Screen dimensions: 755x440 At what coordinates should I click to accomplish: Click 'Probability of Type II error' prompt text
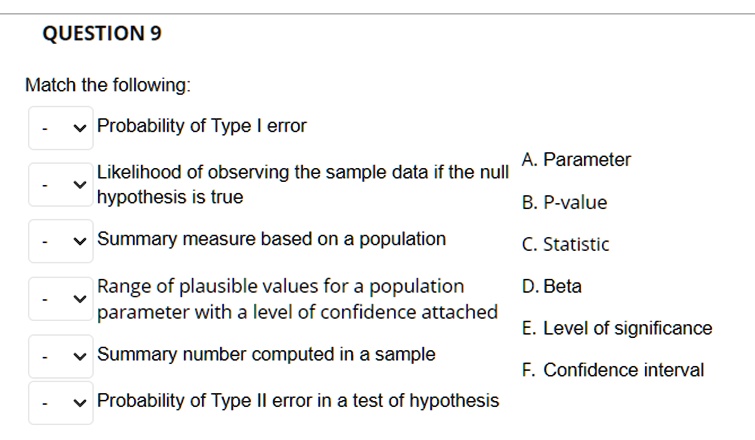click(x=298, y=401)
